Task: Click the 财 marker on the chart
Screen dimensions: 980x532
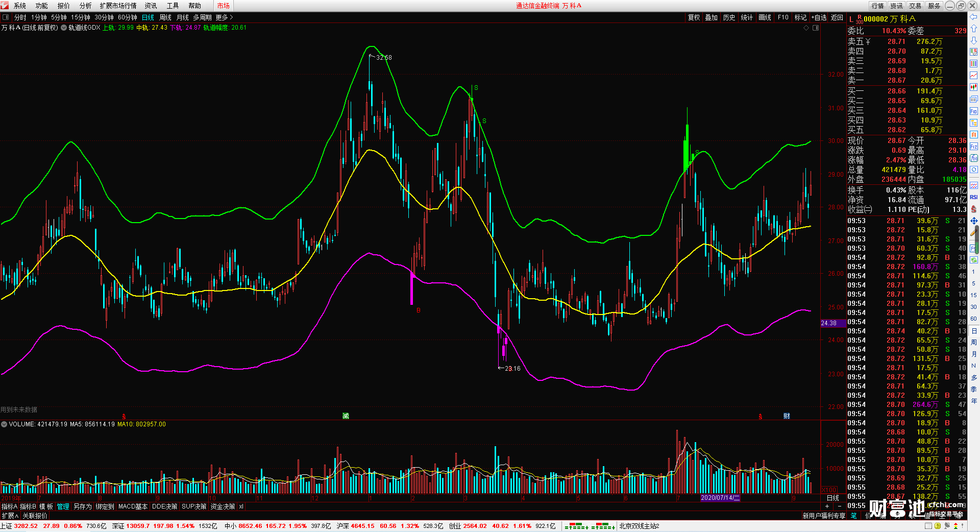Action: [787, 416]
